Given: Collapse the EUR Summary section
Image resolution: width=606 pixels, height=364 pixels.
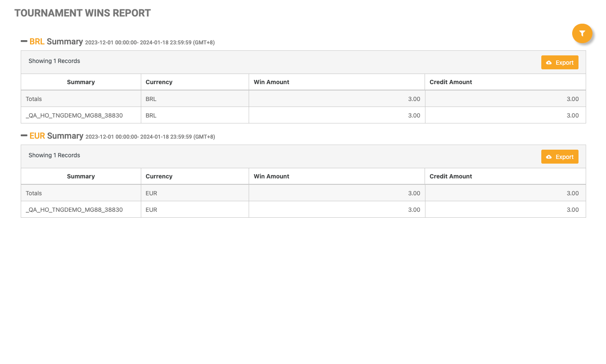Looking at the screenshot, I should 24,136.
